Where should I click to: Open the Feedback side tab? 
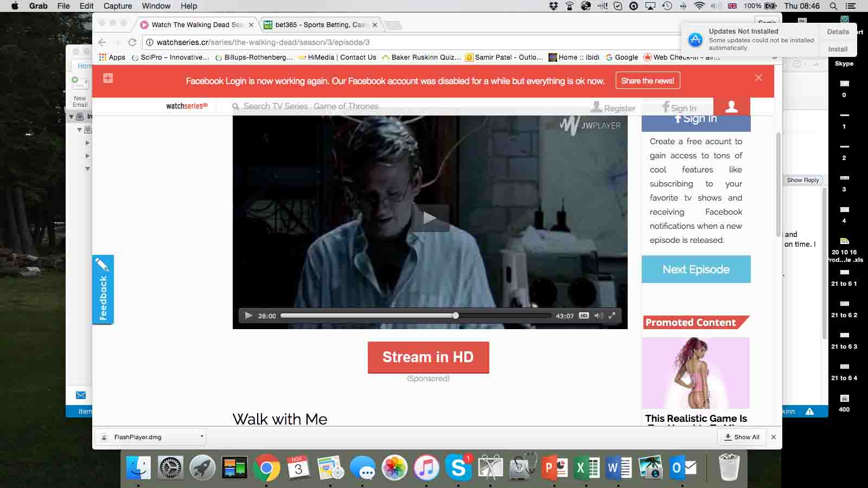(x=103, y=290)
